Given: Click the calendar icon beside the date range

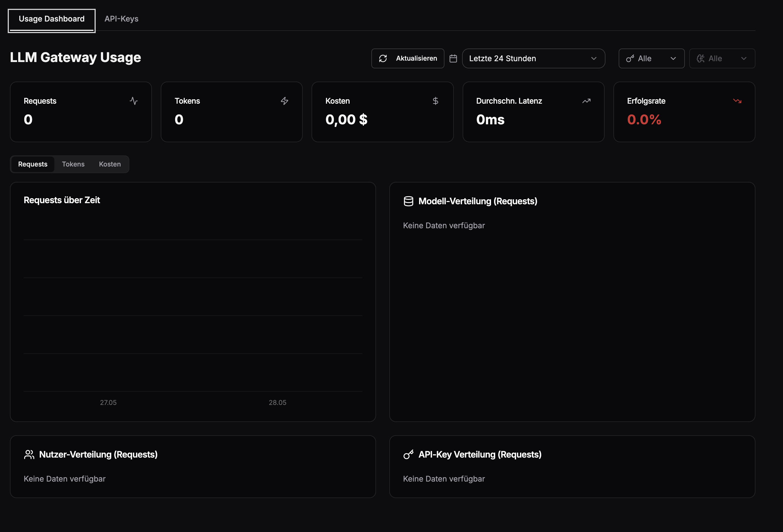Looking at the screenshot, I should [x=453, y=59].
